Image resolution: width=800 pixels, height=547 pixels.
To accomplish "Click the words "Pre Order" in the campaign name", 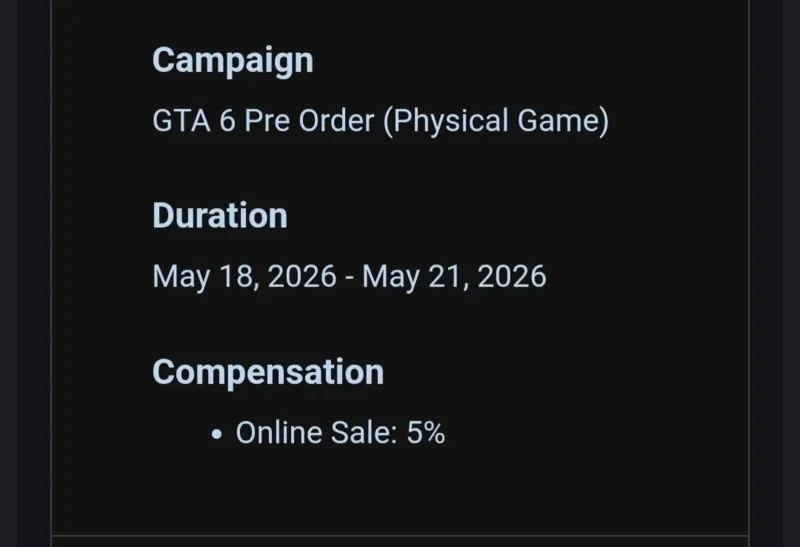I will point(309,121).
